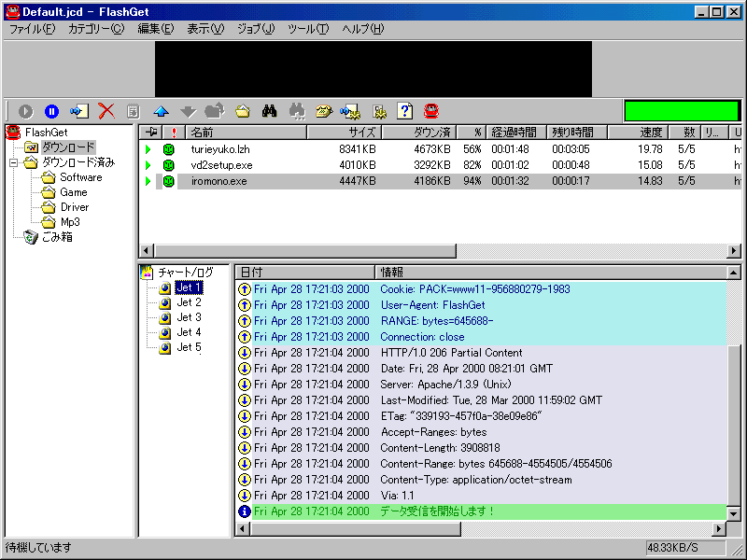Click the telephone dial-up toolbar icon
The image size is (747, 560).
324,111
